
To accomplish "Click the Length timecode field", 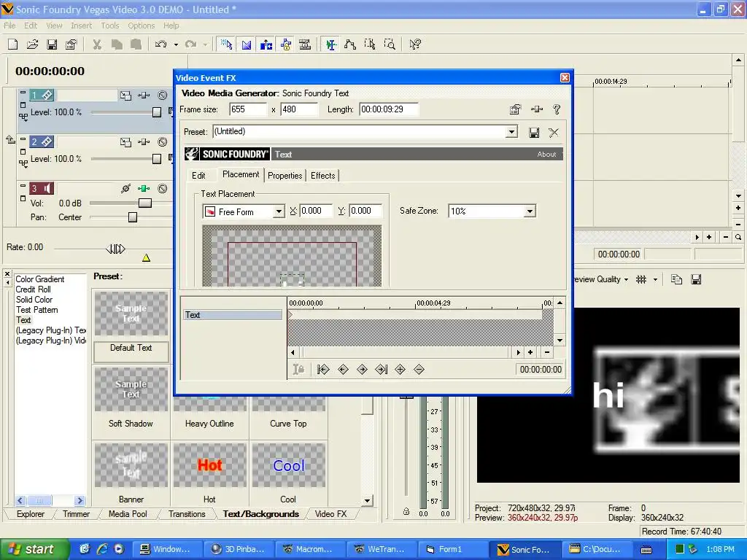I will tap(389, 109).
